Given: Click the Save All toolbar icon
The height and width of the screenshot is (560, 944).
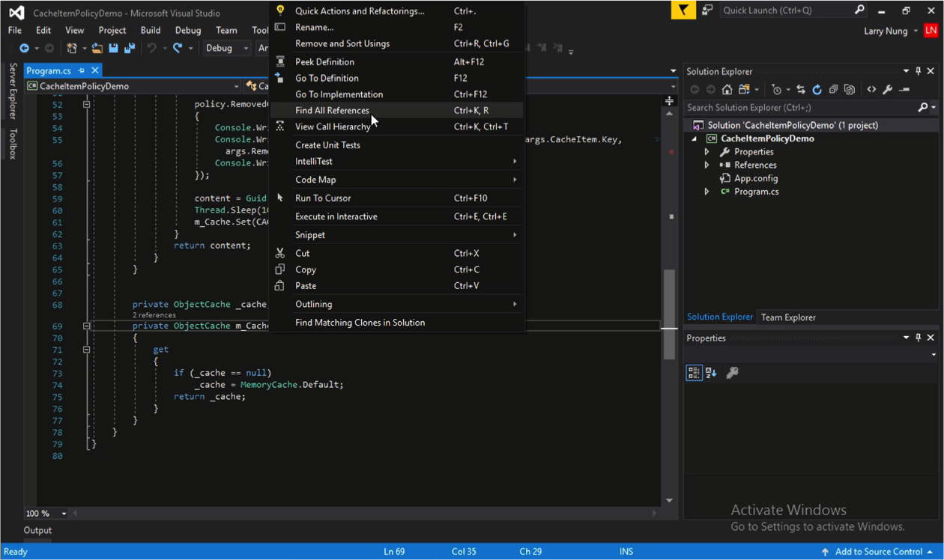Looking at the screenshot, I should pyautogui.click(x=129, y=48).
